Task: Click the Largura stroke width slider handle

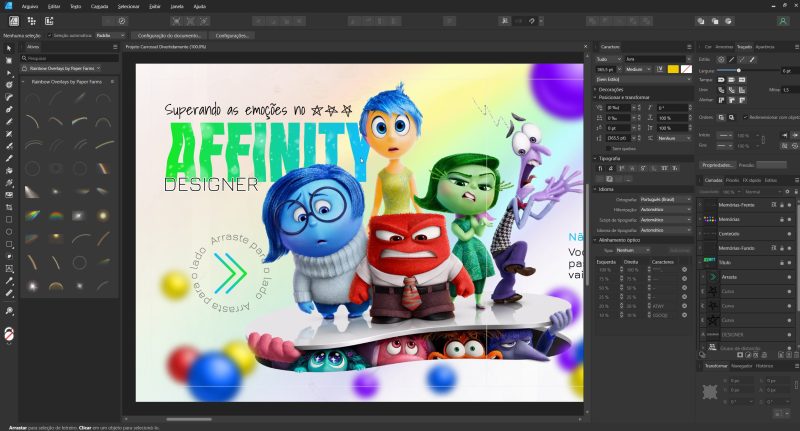Action: pyautogui.click(x=738, y=70)
